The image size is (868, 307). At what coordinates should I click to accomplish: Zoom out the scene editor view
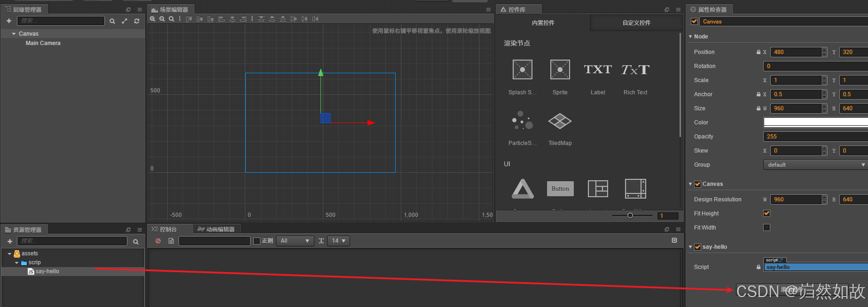click(162, 19)
